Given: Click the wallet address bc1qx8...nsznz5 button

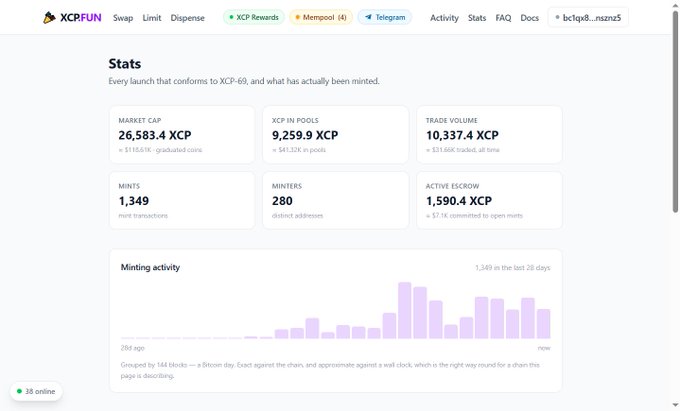Looking at the screenshot, I should tap(588, 17).
